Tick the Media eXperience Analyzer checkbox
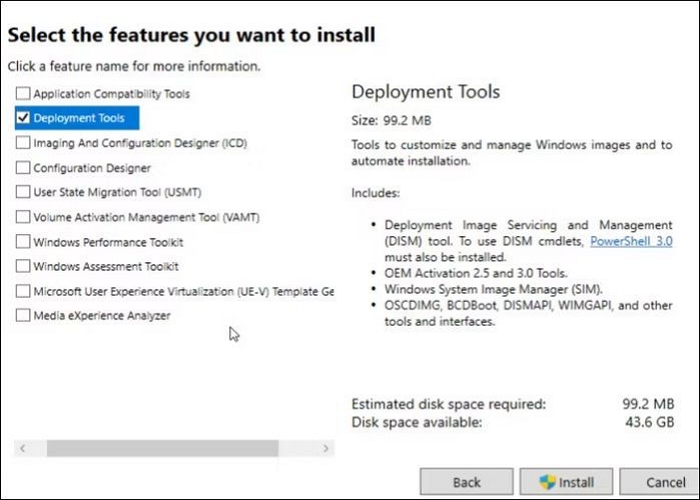700x500 pixels. click(23, 316)
